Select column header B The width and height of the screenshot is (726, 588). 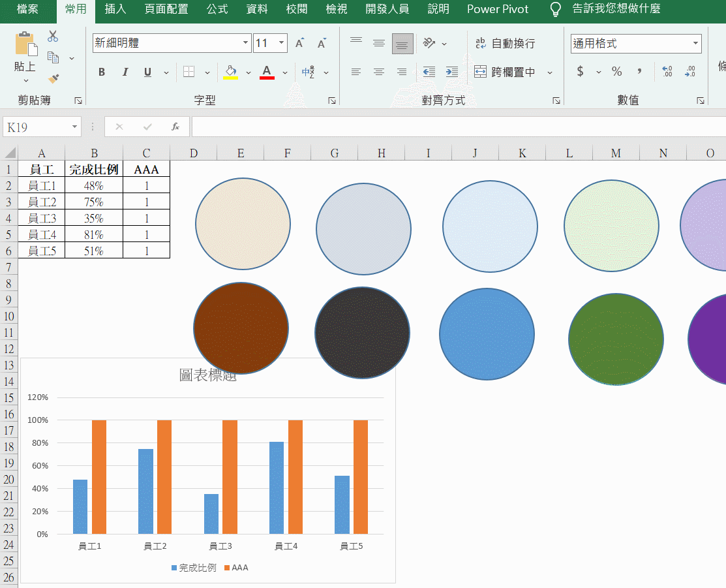pos(94,153)
